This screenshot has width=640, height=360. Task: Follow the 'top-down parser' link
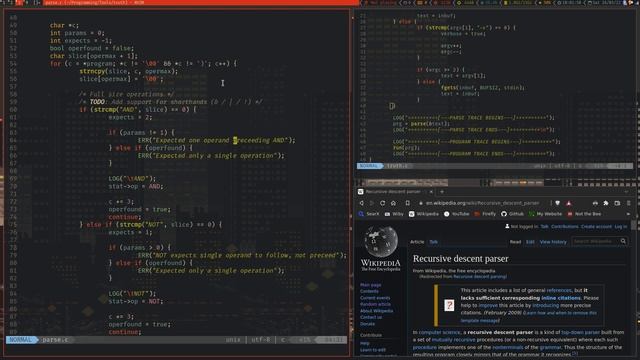pos(580,332)
